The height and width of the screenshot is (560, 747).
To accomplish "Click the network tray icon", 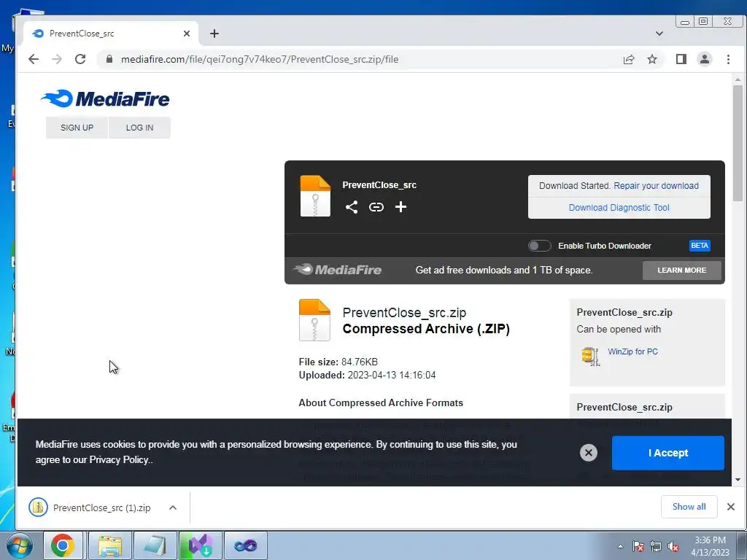I will (656, 546).
